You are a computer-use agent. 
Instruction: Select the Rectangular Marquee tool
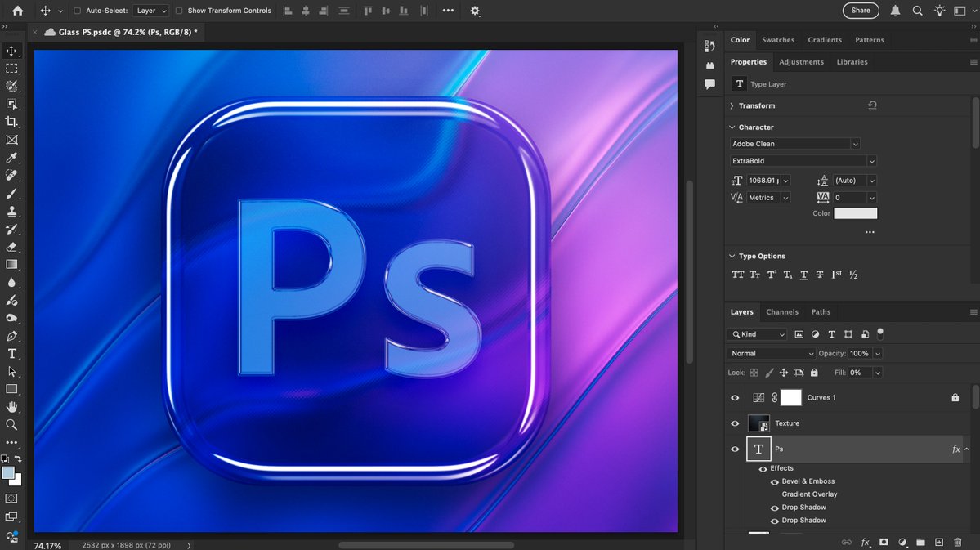point(11,68)
